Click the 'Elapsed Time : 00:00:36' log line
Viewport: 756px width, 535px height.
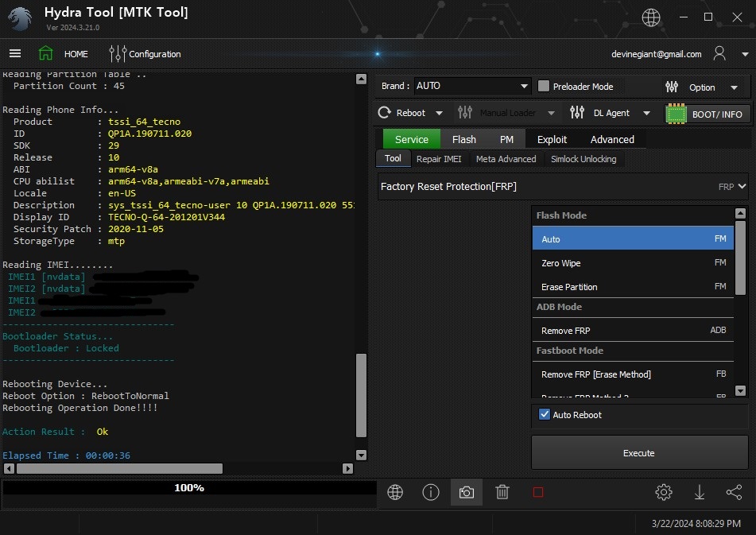(67, 456)
